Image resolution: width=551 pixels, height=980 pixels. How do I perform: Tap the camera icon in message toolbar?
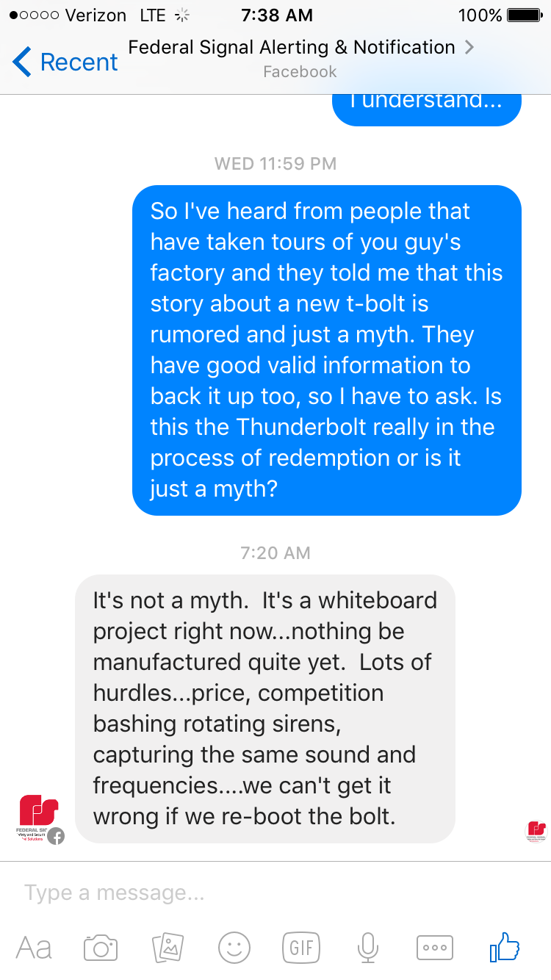(101, 948)
